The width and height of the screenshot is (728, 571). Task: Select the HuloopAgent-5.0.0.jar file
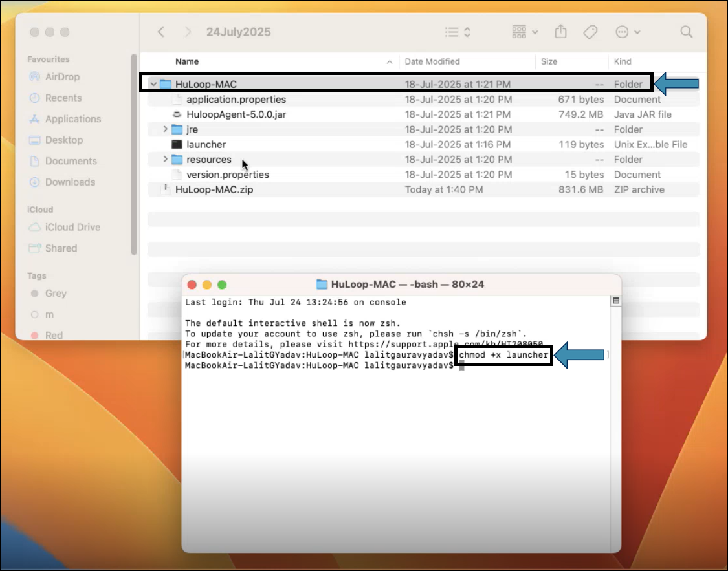(x=236, y=114)
